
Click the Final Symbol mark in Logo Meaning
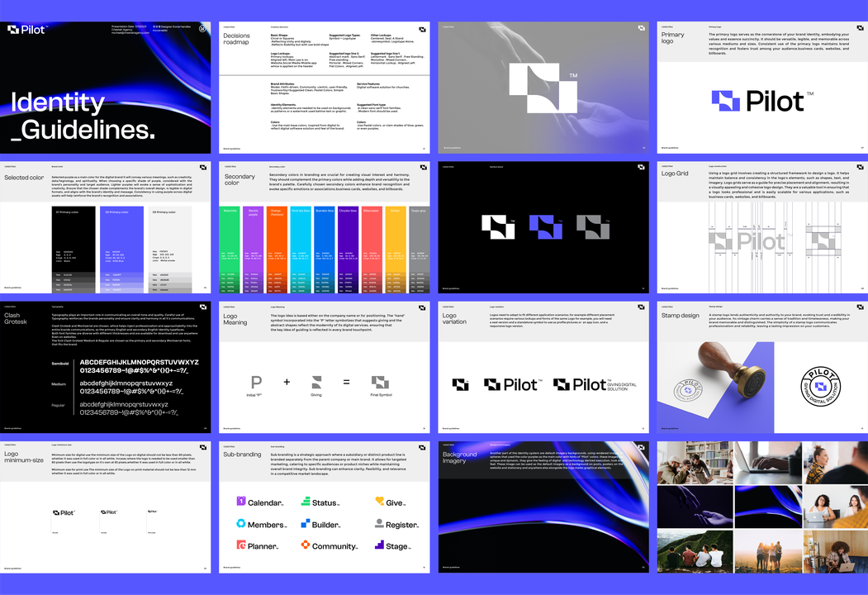coord(380,382)
